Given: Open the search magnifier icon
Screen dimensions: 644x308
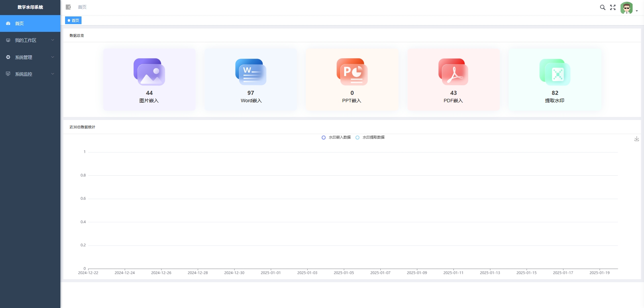Looking at the screenshot, I should (x=602, y=7).
